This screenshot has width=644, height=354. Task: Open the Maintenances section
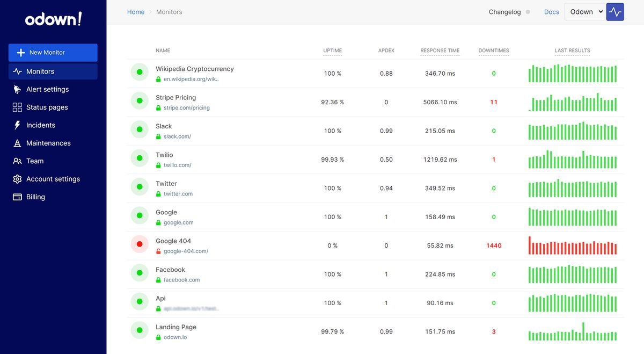(48, 143)
